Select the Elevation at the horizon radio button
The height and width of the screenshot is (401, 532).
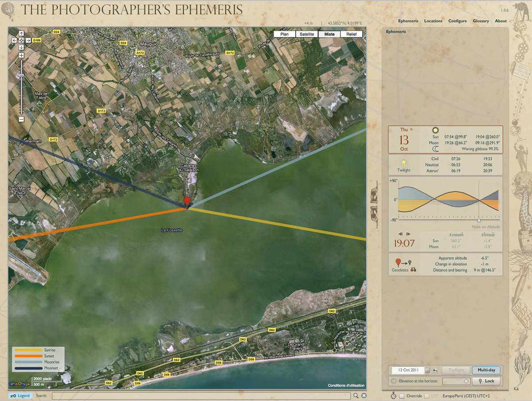(x=394, y=381)
